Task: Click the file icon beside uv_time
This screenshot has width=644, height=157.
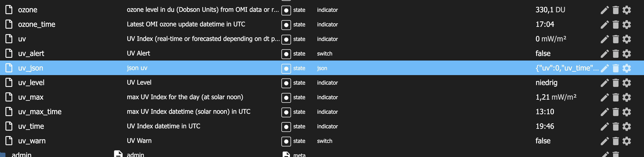Action: 9,126
